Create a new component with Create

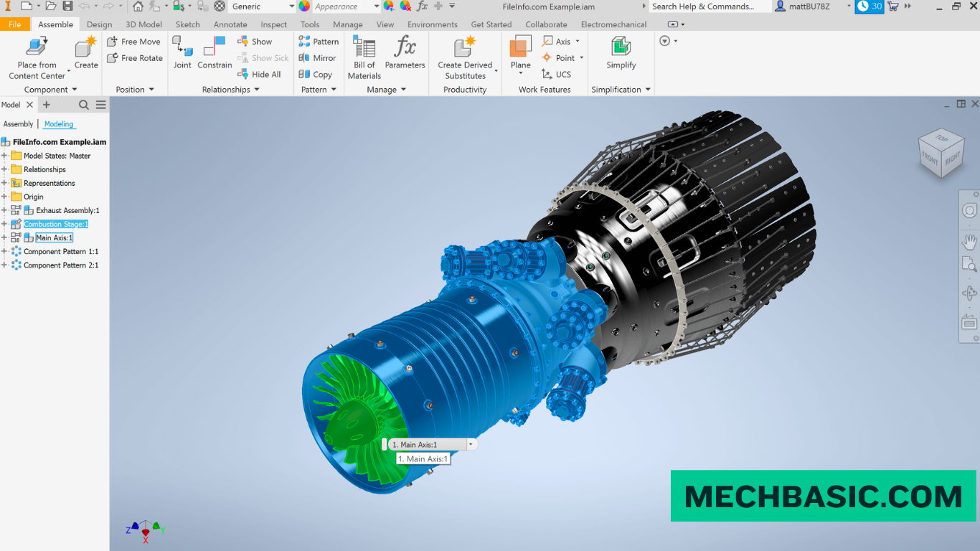[86, 54]
